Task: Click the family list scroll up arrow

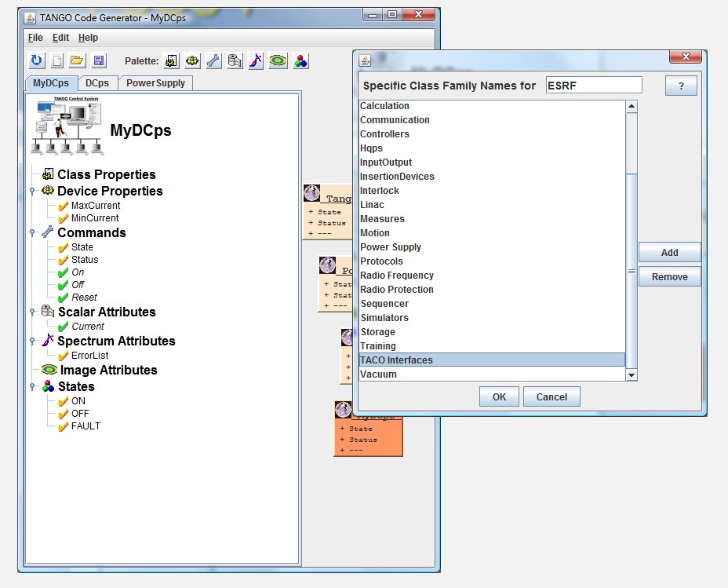Action: coord(632,106)
